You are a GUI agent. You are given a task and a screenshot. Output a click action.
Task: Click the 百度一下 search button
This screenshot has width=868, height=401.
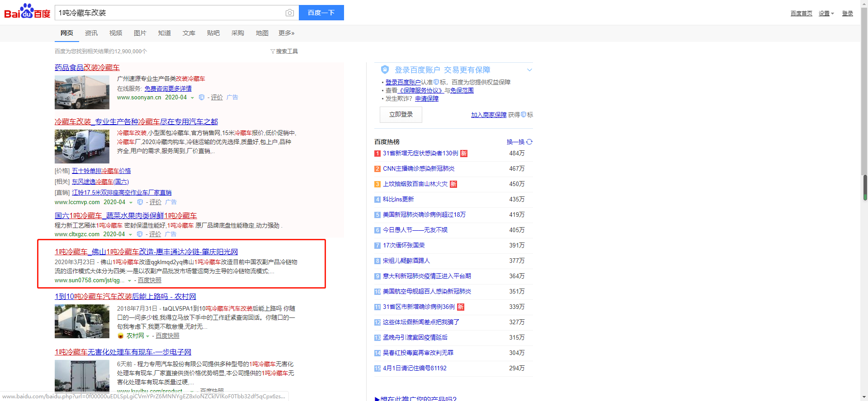point(321,13)
